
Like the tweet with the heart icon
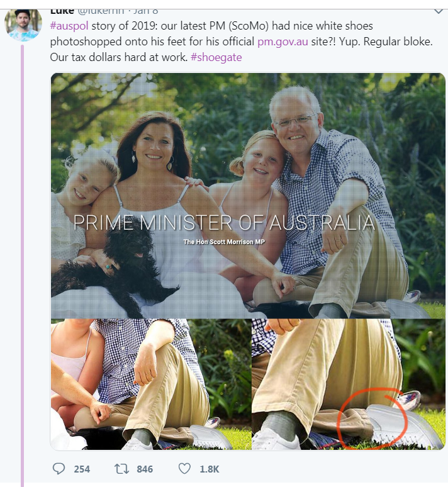tap(184, 468)
